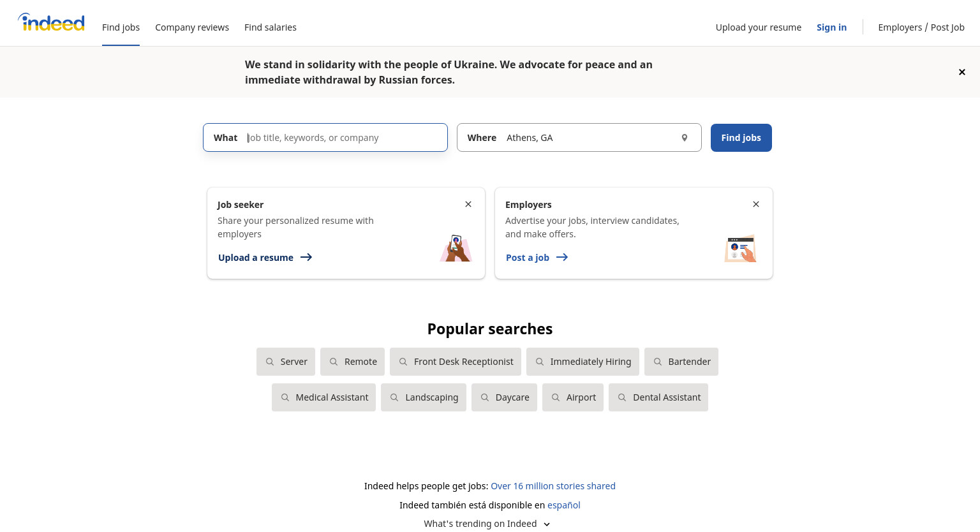This screenshot has height=532, width=980.
Task: Click the Employers card illustration
Action: 740,249
